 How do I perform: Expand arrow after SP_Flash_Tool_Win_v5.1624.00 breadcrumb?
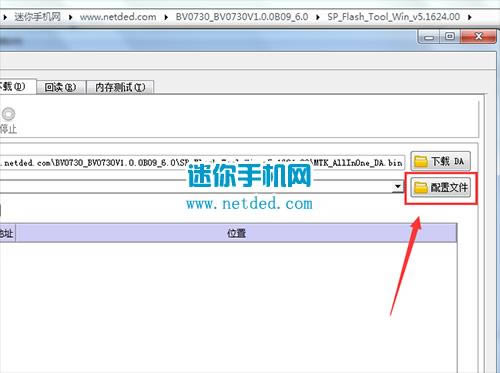pyautogui.click(x=469, y=17)
